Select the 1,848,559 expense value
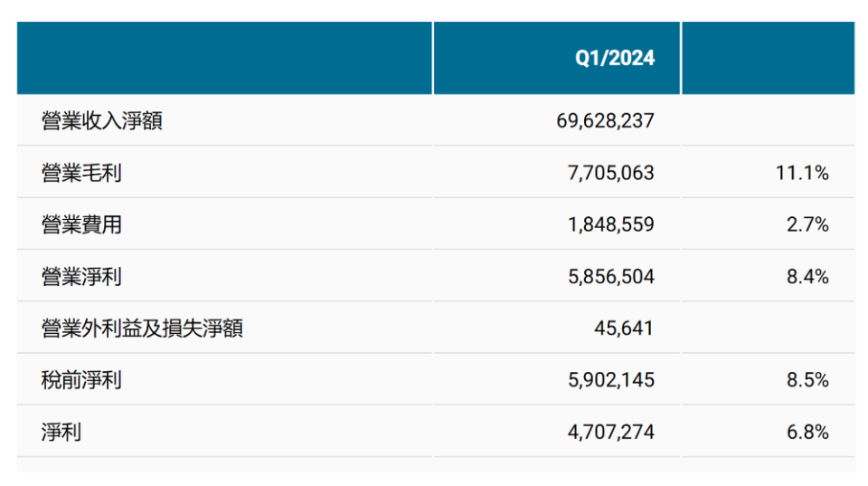 point(611,224)
